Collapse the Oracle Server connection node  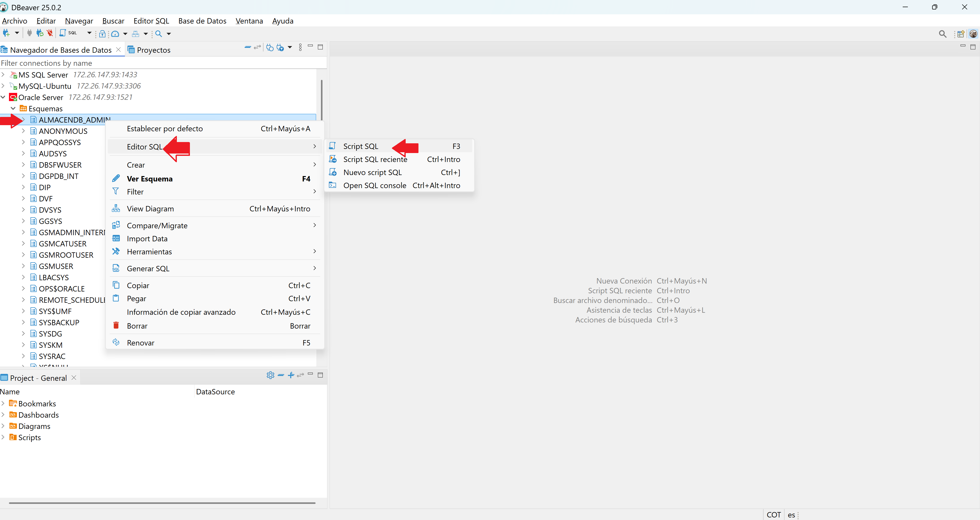[3, 97]
